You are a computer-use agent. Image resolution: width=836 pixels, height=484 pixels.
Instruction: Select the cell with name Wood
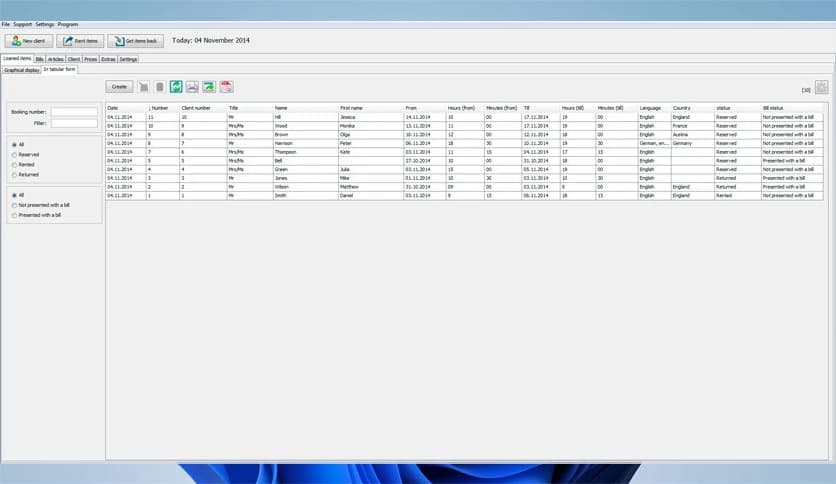pos(306,126)
